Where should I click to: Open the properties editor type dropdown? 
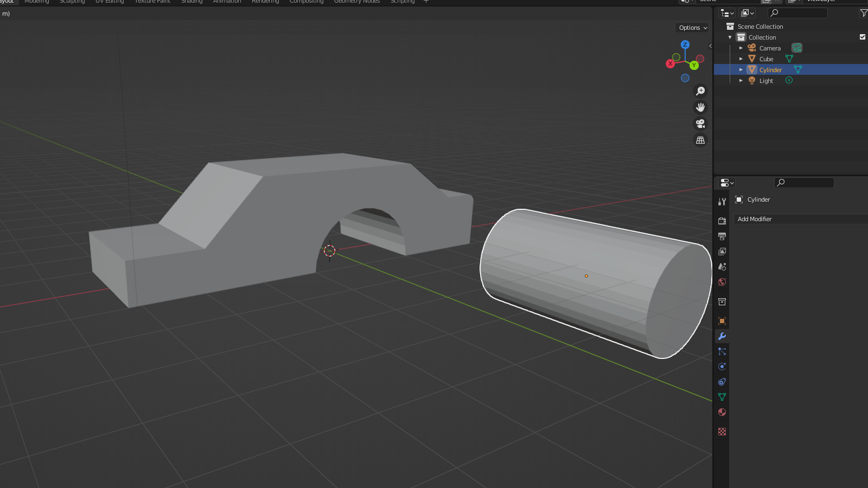[727, 183]
